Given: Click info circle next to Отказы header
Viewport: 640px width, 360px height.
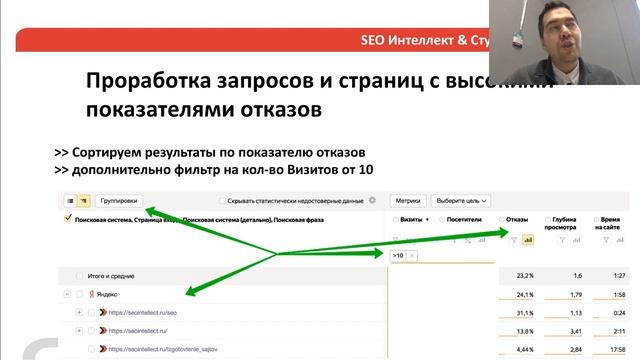Looking at the screenshot, I should pyautogui.click(x=501, y=220).
